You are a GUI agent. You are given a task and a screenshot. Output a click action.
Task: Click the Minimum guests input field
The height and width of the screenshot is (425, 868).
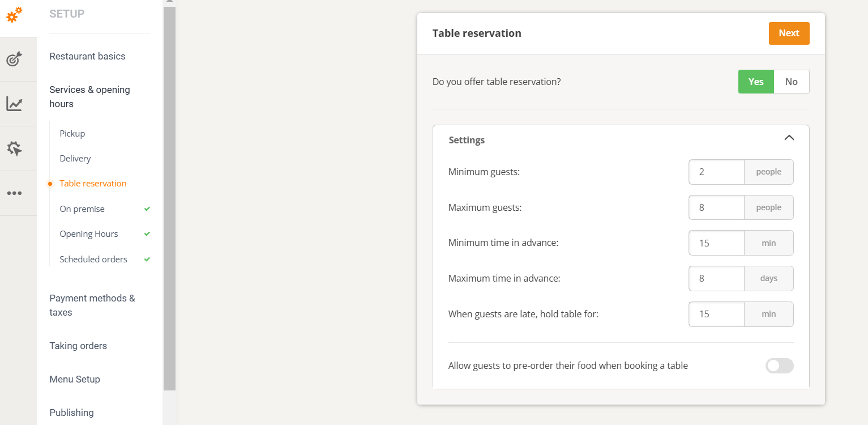point(716,172)
